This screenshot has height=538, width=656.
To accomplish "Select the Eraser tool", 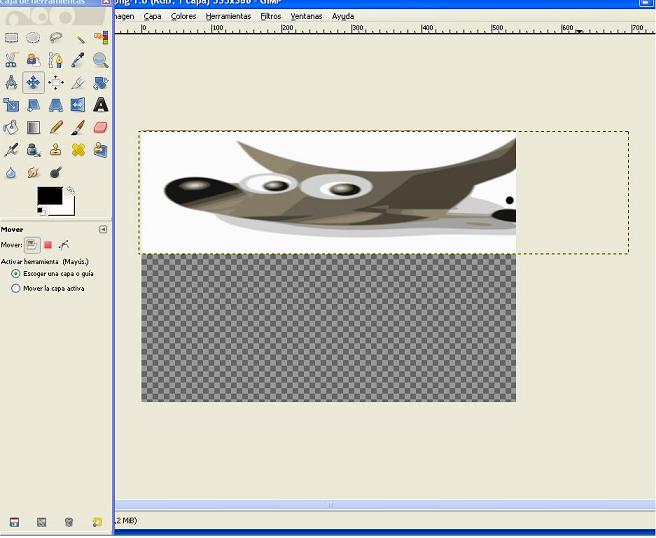I will tap(101, 127).
